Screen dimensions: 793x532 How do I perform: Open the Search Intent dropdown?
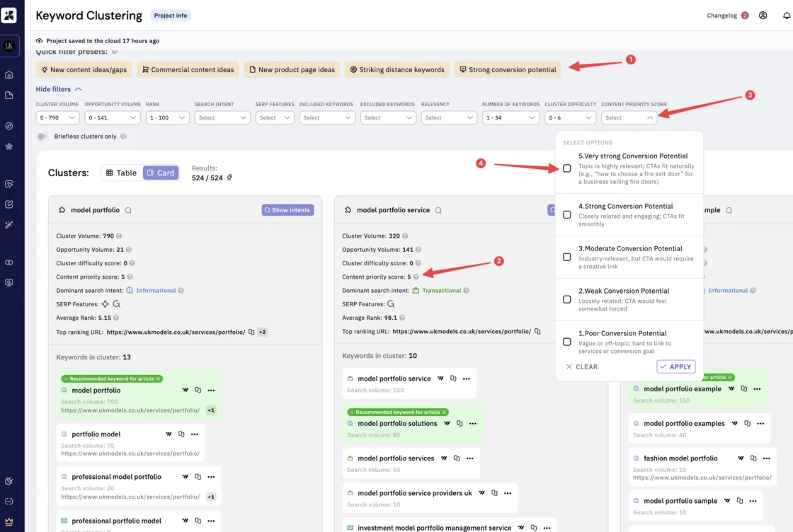pos(222,117)
